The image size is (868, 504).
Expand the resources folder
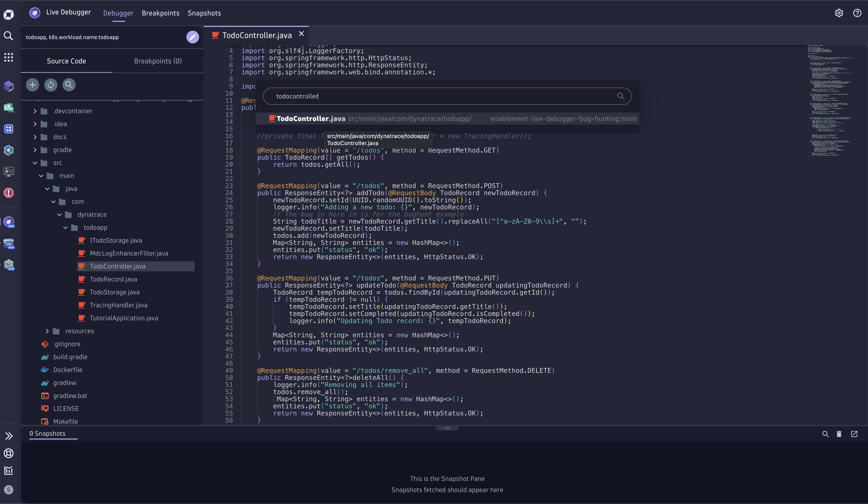47,331
